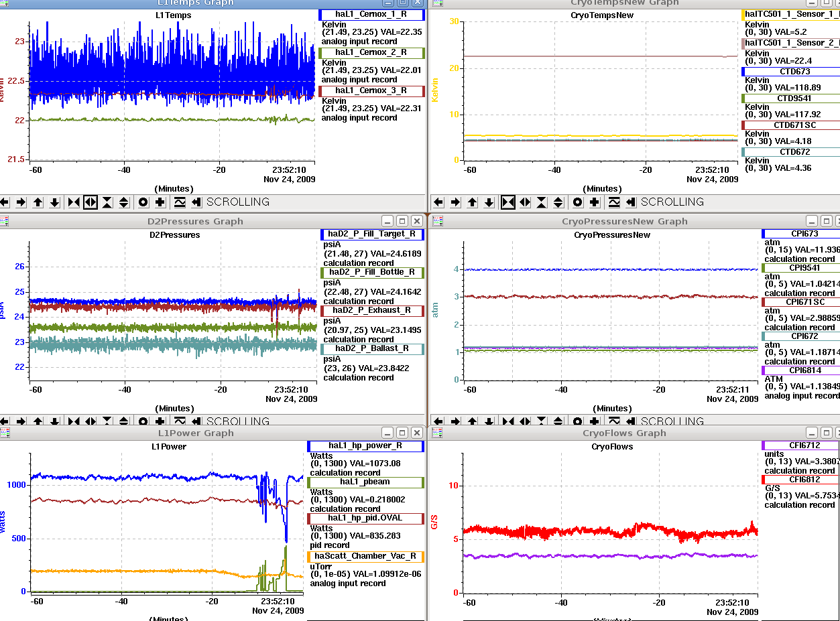Click the plus icon in the CryoTempsNew toolbar
840x621 pixels.
pyautogui.click(x=595, y=202)
